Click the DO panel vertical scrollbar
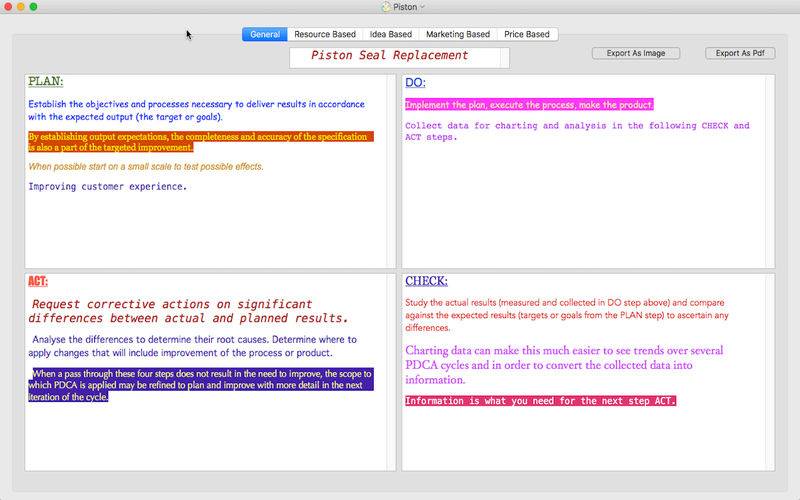Viewport: 800px width, 500px height. 770,171
